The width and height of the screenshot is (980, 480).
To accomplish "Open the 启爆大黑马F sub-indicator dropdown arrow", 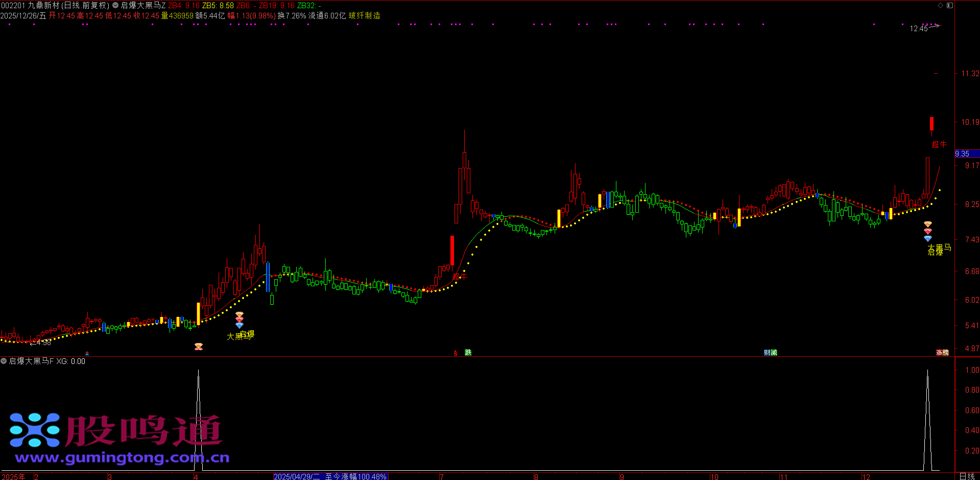I will tap(4, 361).
